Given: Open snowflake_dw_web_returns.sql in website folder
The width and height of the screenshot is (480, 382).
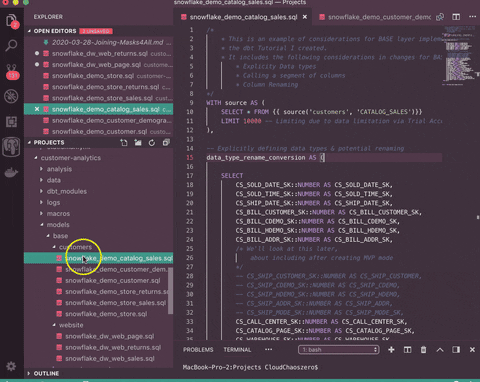Looking at the screenshot, I should point(113,347).
